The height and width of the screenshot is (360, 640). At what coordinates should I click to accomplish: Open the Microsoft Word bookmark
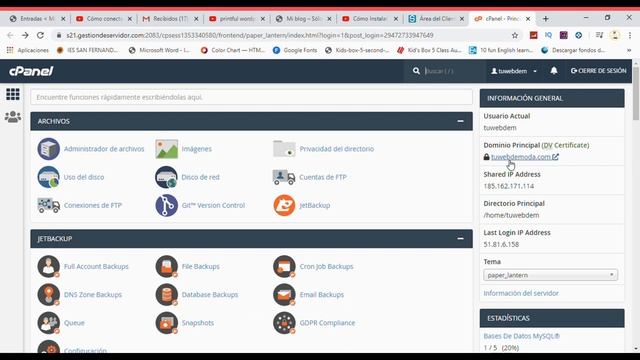159,50
